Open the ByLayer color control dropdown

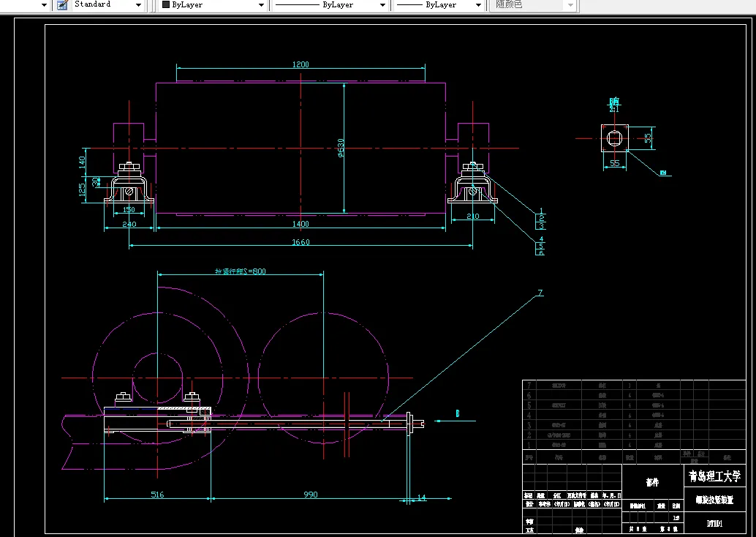coord(261,5)
